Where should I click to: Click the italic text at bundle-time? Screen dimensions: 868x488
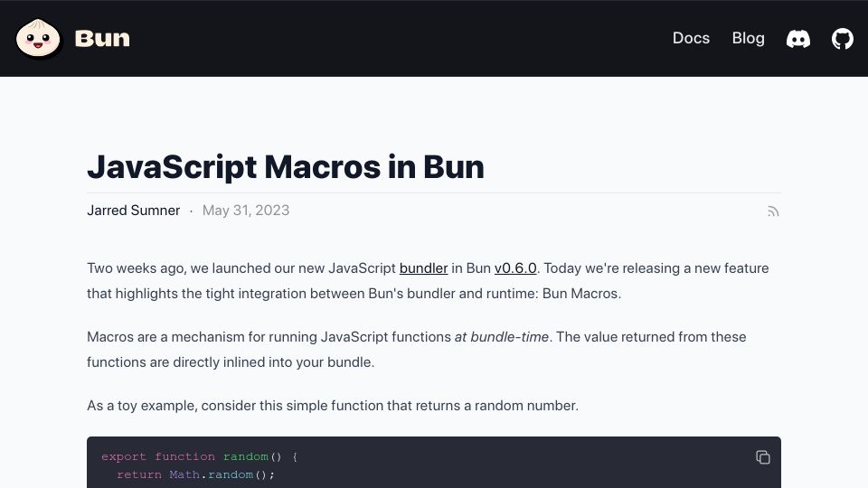tap(502, 337)
